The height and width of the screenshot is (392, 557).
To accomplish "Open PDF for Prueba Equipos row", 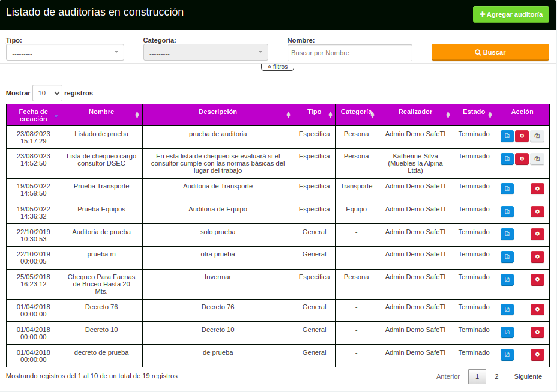I will pyautogui.click(x=507, y=211).
